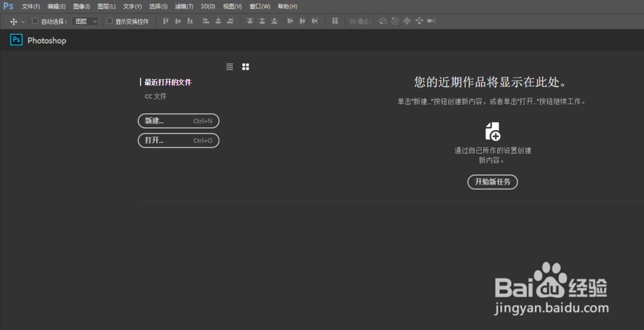Screen dimensions: 644x330
Task: Select the 3D scale camera mode icon
Action: click(431, 21)
